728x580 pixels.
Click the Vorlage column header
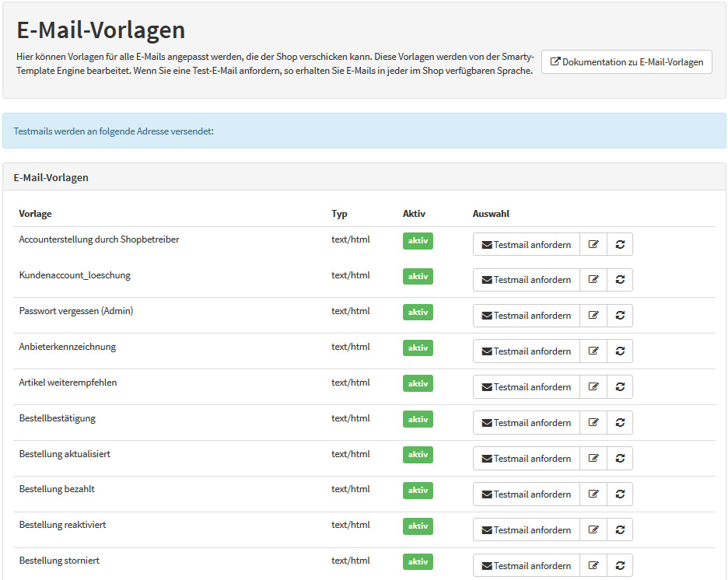[x=35, y=214]
